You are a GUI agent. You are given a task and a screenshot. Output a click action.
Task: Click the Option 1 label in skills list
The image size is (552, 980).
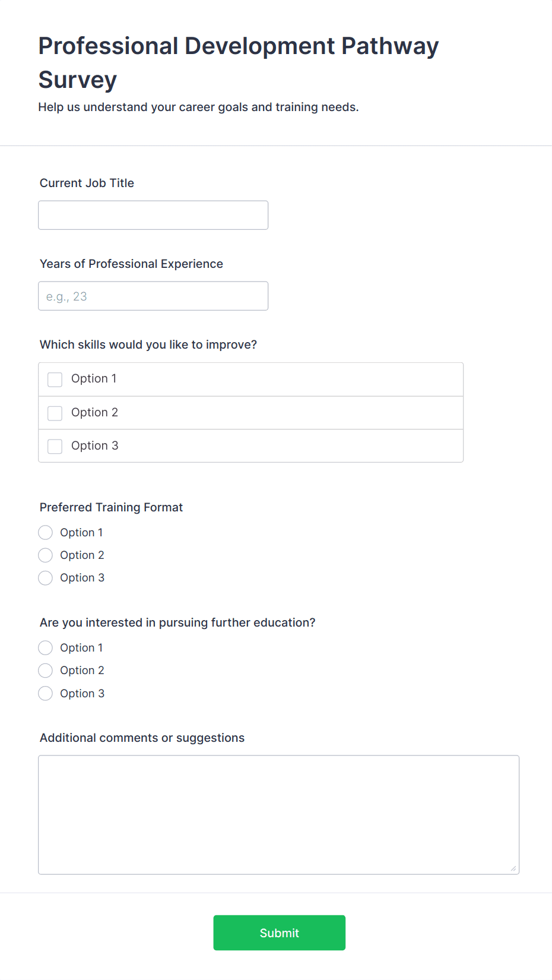(x=94, y=379)
